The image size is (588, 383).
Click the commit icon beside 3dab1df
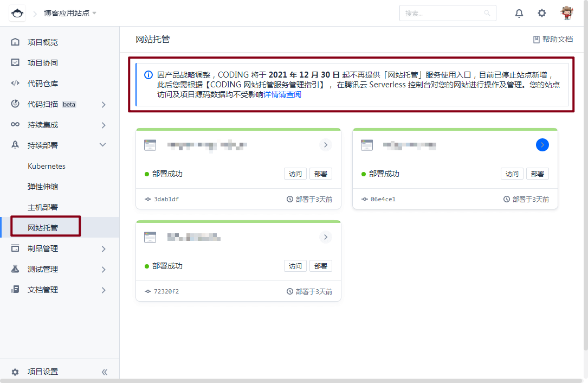point(148,199)
